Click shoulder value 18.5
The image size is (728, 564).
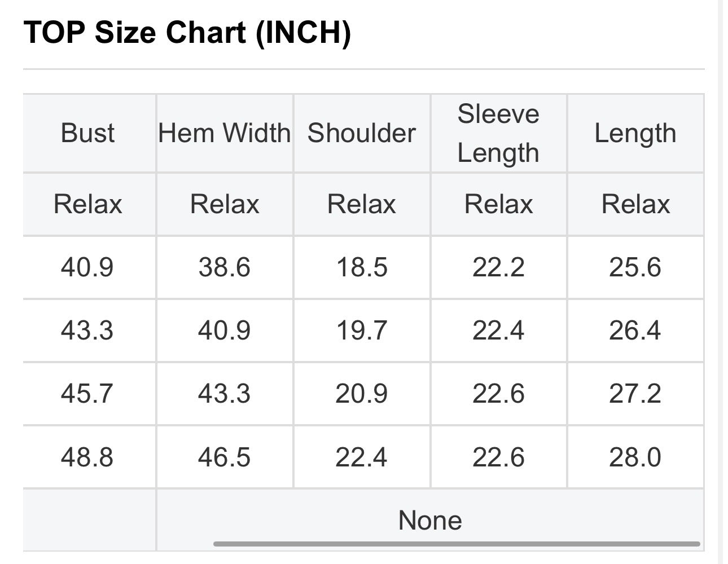[362, 267]
